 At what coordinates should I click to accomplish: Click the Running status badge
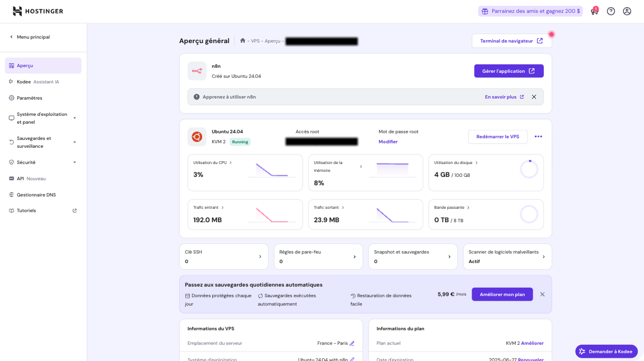coord(240,142)
